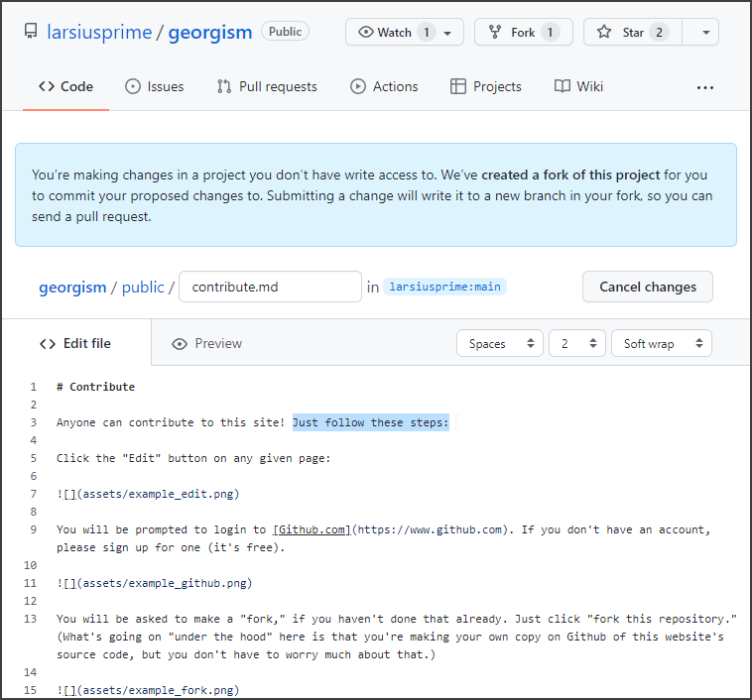752x700 pixels.
Task: Click the Watch button
Action: (405, 32)
